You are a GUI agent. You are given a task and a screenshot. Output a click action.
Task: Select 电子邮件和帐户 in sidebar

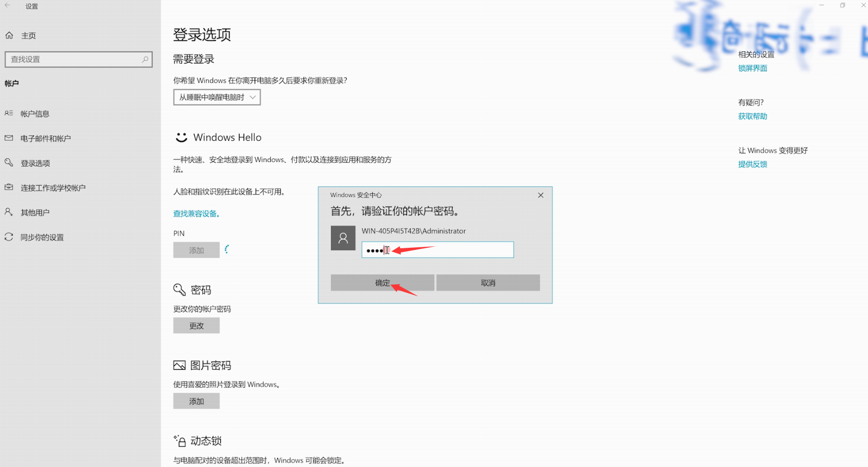click(x=46, y=138)
